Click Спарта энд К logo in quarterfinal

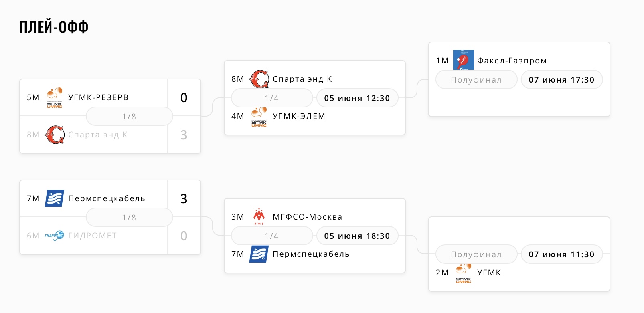tap(259, 79)
